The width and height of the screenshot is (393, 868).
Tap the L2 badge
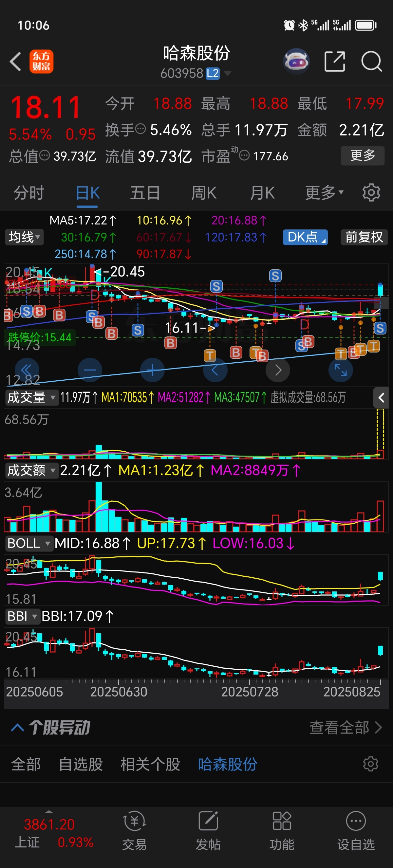[213, 73]
